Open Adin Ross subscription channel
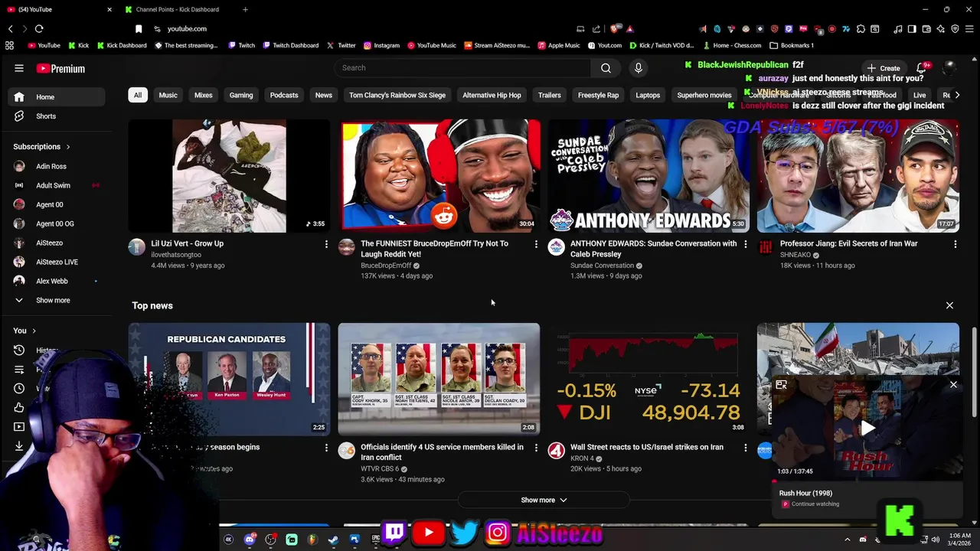Viewport: 980px width, 551px height. (x=57, y=166)
